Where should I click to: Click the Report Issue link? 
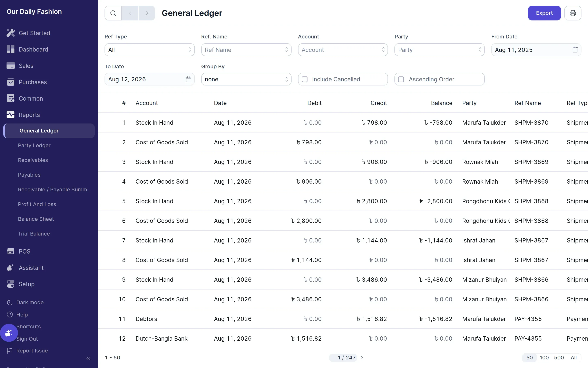pos(27,350)
